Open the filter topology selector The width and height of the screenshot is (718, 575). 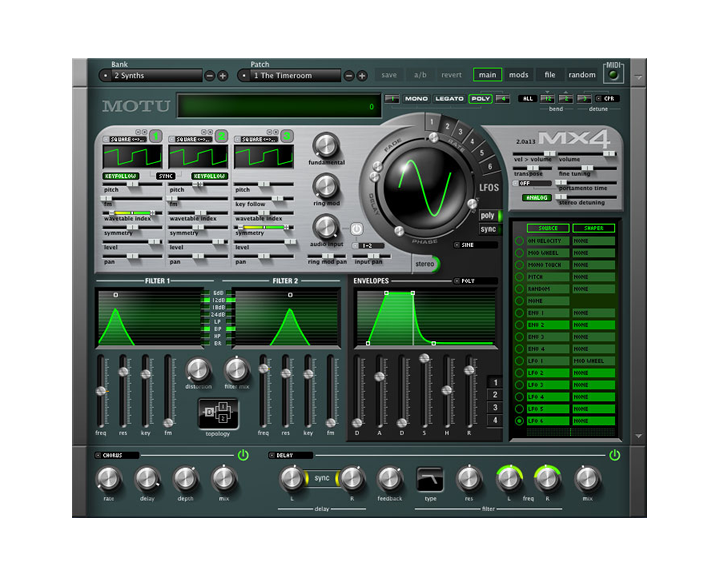pyautogui.click(x=218, y=413)
